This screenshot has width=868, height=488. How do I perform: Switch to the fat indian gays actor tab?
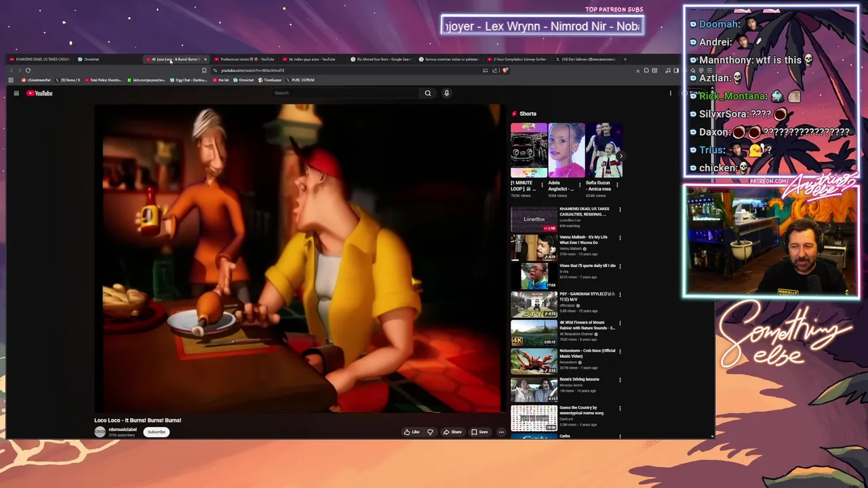pyautogui.click(x=312, y=59)
